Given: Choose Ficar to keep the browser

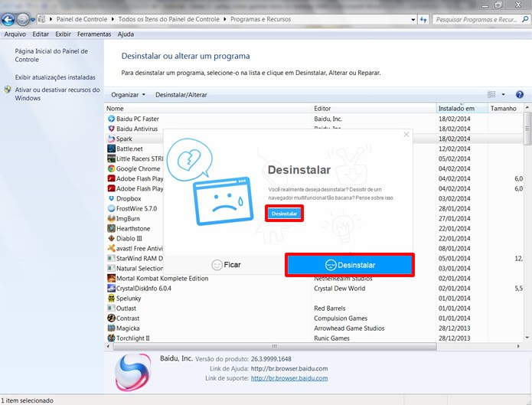Looking at the screenshot, I should point(226,265).
